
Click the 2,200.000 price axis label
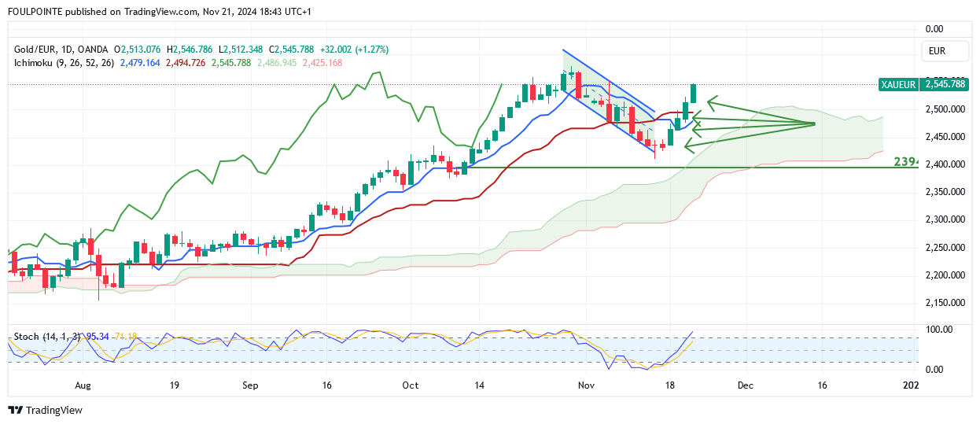[946, 275]
